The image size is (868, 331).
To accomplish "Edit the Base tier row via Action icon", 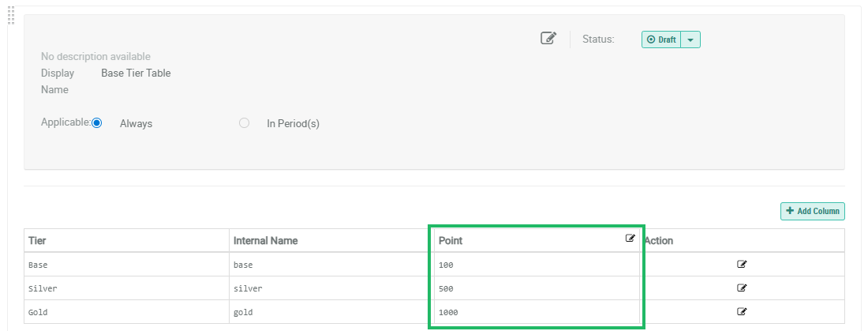I will click(x=741, y=265).
